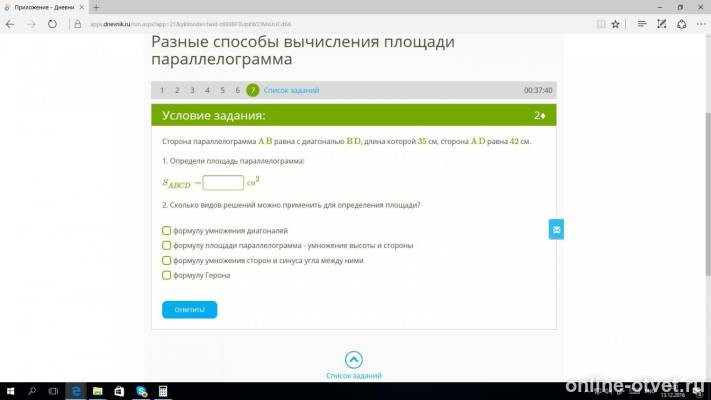Open reading view icon in the address bar
This screenshot has height=400, width=711.
601,24
